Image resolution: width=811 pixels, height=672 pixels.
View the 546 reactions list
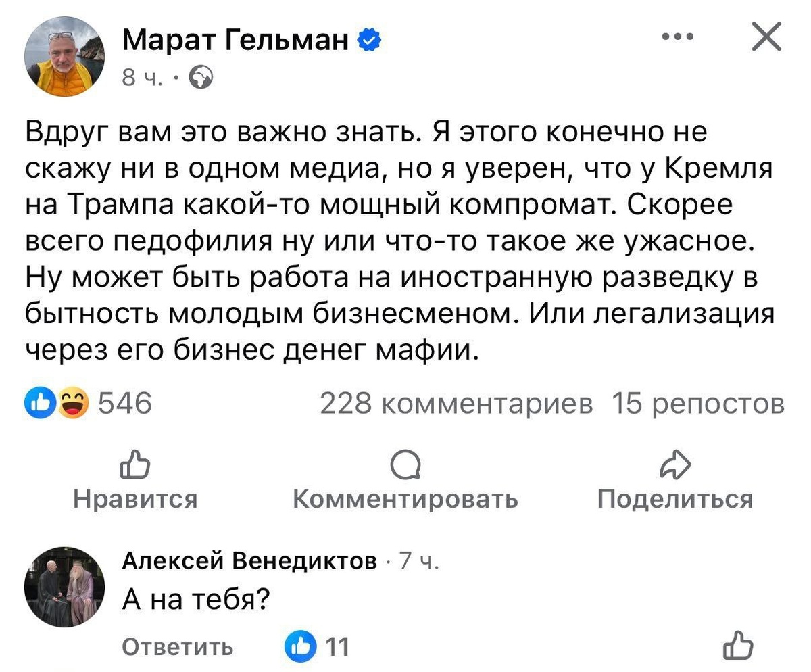click(x=126, y=404)
